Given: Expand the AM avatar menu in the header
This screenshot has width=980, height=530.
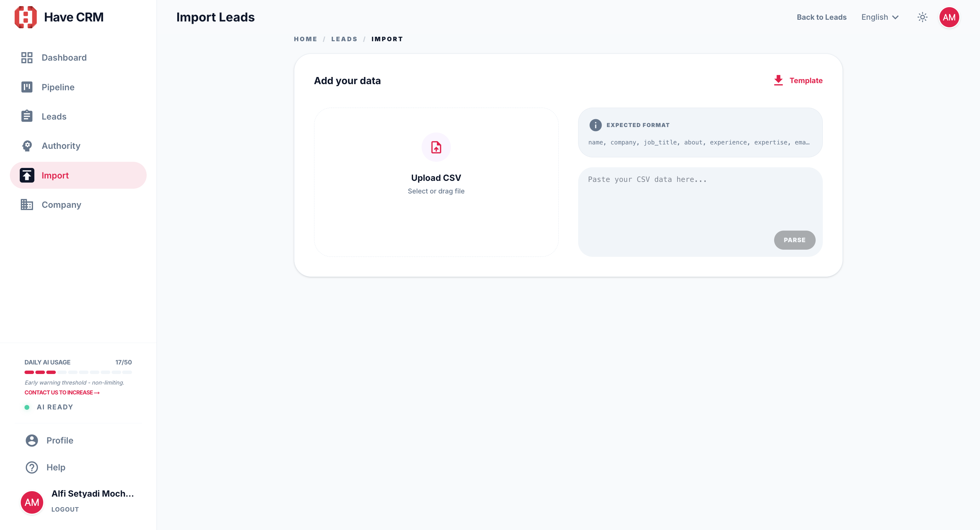Looking at the screenshot, I should [x=950, y=17].
